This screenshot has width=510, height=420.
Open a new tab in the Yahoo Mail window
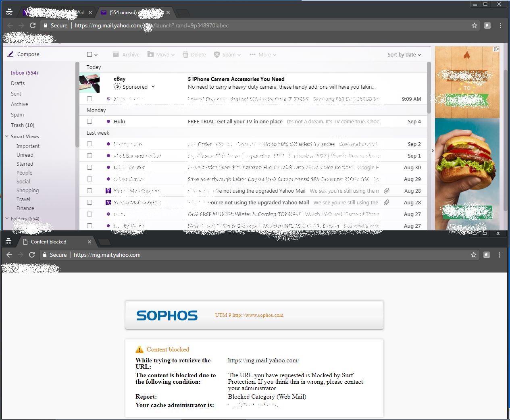click(183, 12)
